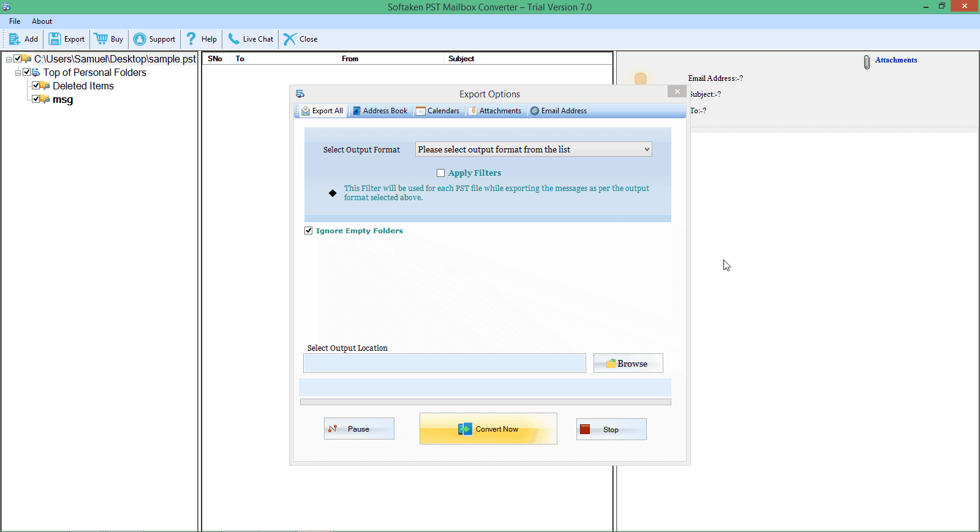
Task: Click the Attachments link in preview pane
Action: [896, 60]
